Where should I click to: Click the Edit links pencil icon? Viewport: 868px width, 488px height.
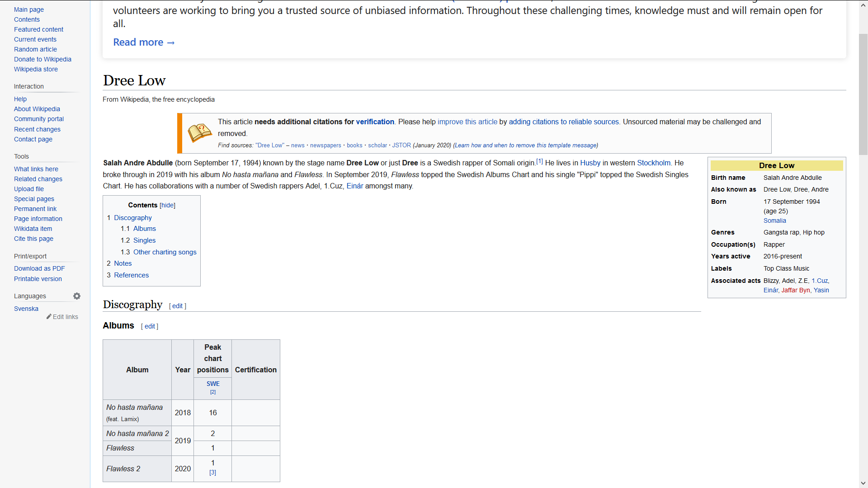(49, 317)
